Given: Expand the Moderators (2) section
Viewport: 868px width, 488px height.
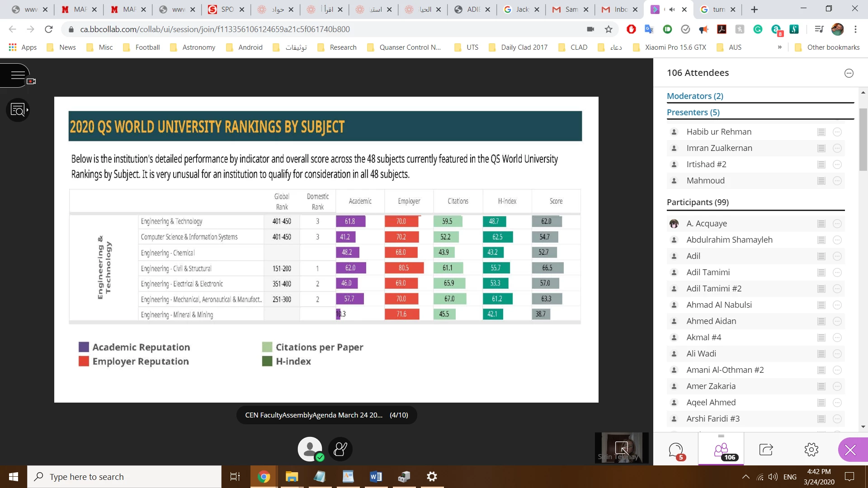Looking at the screenshot, I should coord(695,96).
